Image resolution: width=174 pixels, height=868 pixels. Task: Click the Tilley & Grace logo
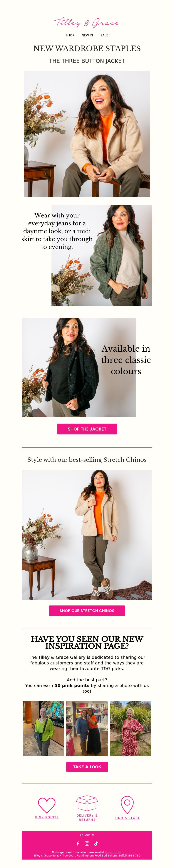point(87,23)
